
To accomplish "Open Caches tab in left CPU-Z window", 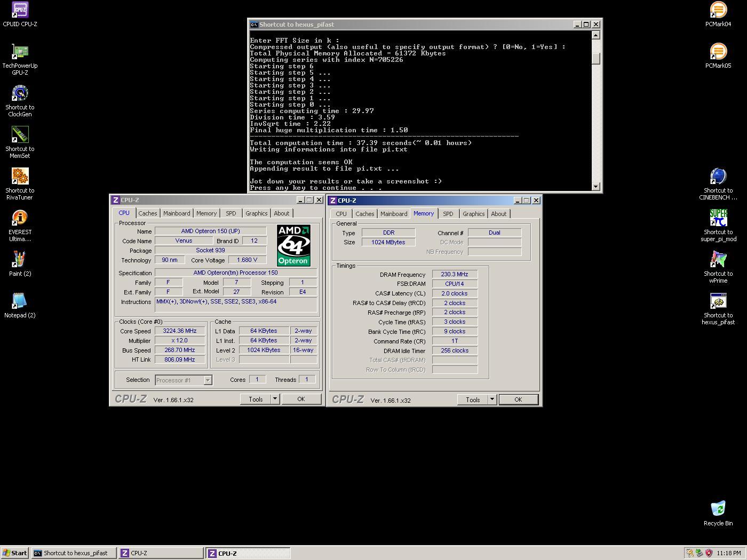I will tap(148, 213).
